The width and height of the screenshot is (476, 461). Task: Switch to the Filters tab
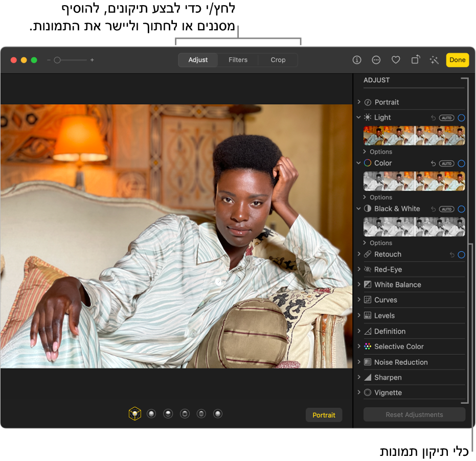click(237, 60)
